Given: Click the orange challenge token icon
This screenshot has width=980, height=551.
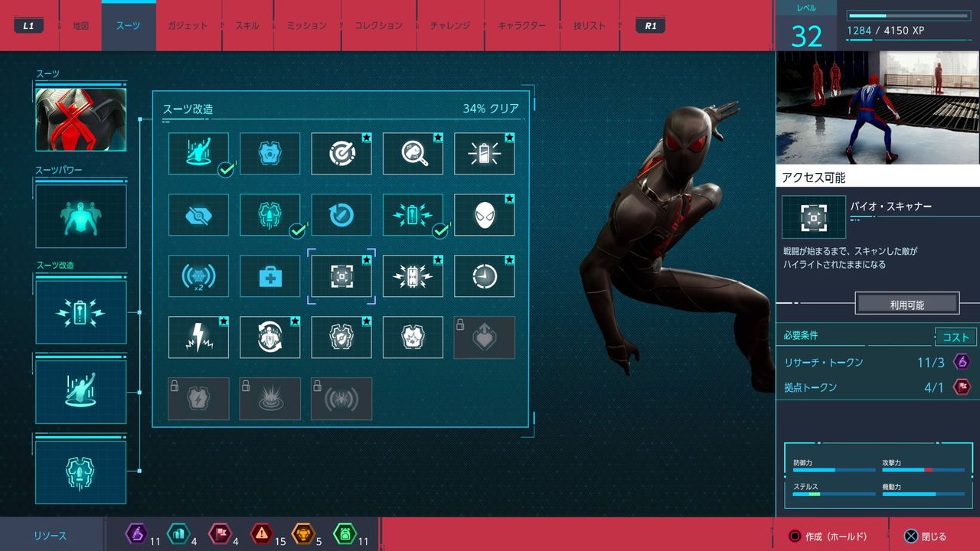Looking at the screenshot, I should 303,533.
